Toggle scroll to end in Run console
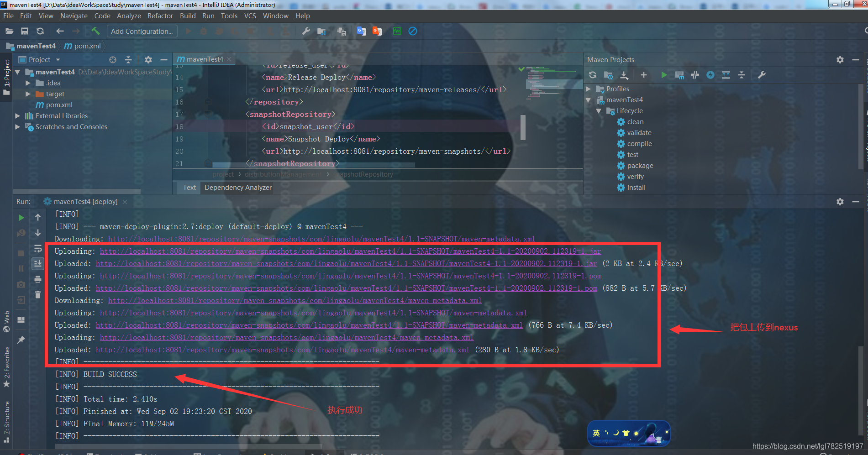 [38, 263]
